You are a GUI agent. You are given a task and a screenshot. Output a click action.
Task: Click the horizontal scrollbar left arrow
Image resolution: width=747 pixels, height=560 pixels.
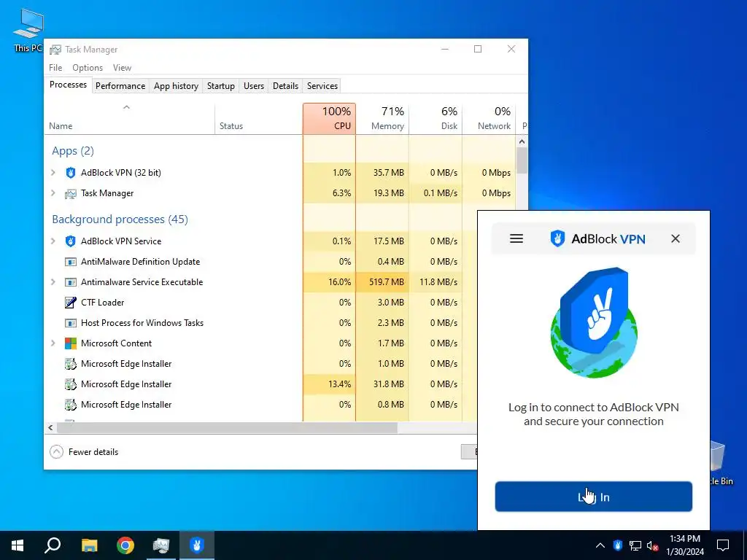50,427
